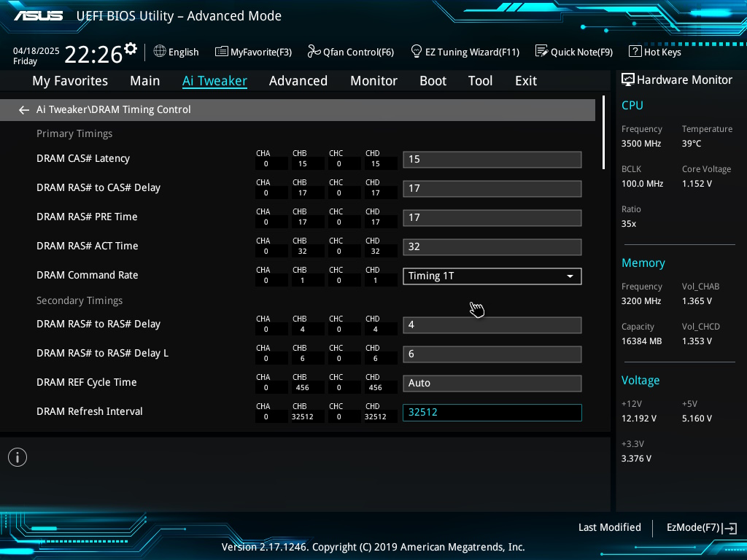Viewport: 747px width, 560px height.
Task: Open MyFavorite(F3) text button
Action: (x=261, y=52)
